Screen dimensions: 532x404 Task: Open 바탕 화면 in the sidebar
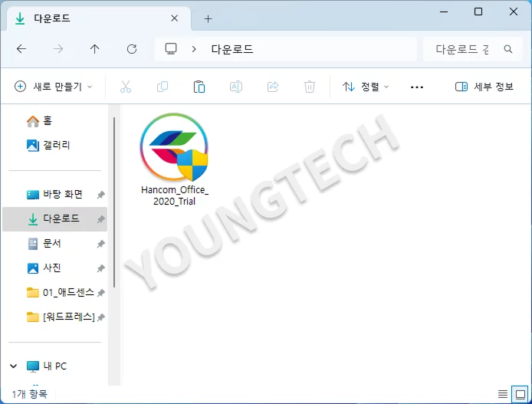(54, 195)
